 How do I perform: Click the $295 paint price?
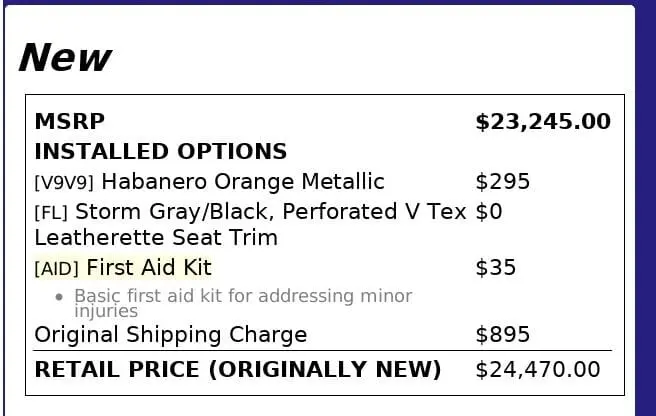(x=502, y=182)
